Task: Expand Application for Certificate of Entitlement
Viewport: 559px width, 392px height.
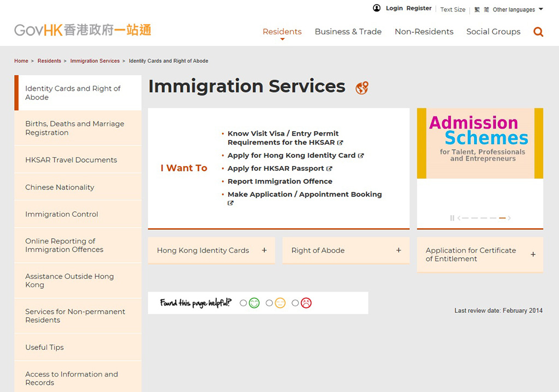Action: (480, 254)
